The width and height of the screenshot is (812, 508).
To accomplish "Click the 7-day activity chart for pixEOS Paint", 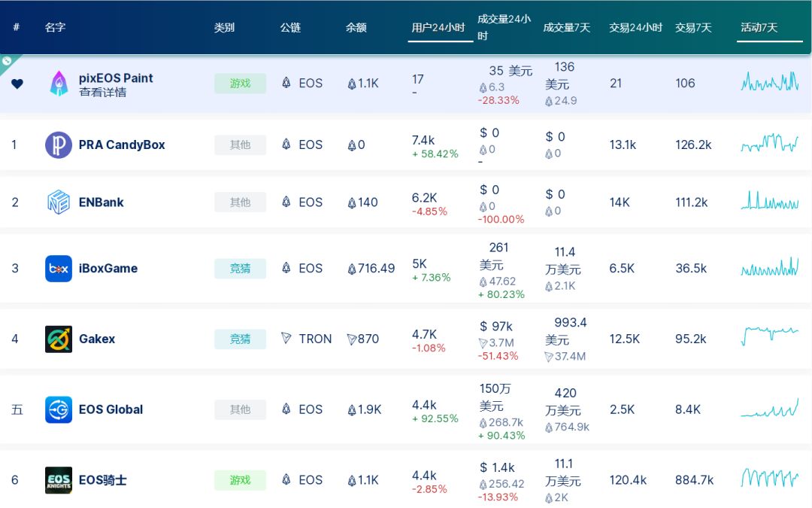I will point(770,82).
